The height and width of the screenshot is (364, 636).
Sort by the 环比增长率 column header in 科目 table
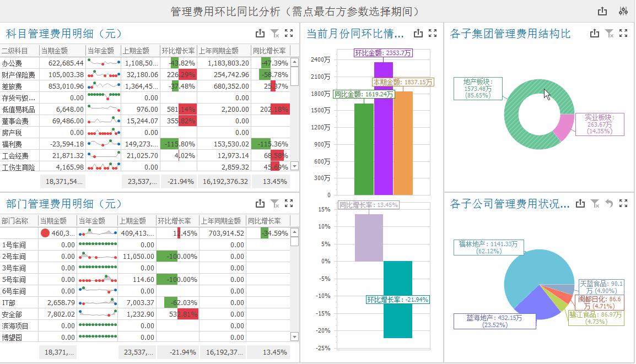(178, 51)
